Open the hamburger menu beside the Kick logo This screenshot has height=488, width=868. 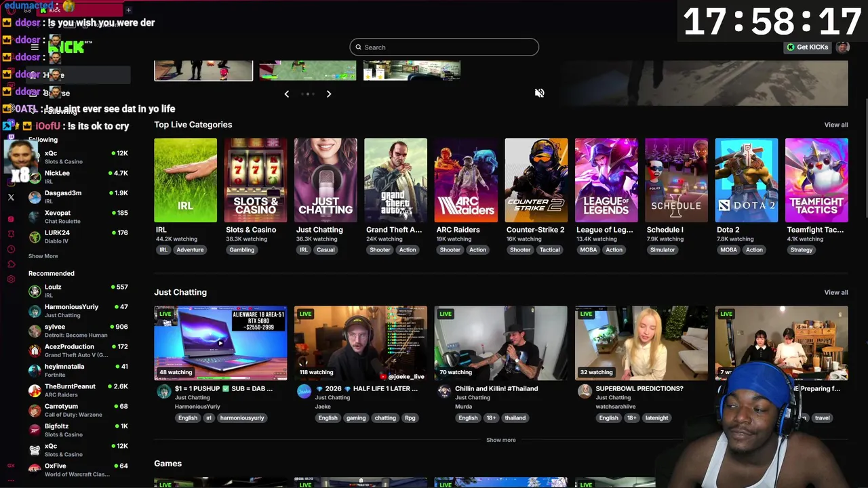(x=35, y=47)
